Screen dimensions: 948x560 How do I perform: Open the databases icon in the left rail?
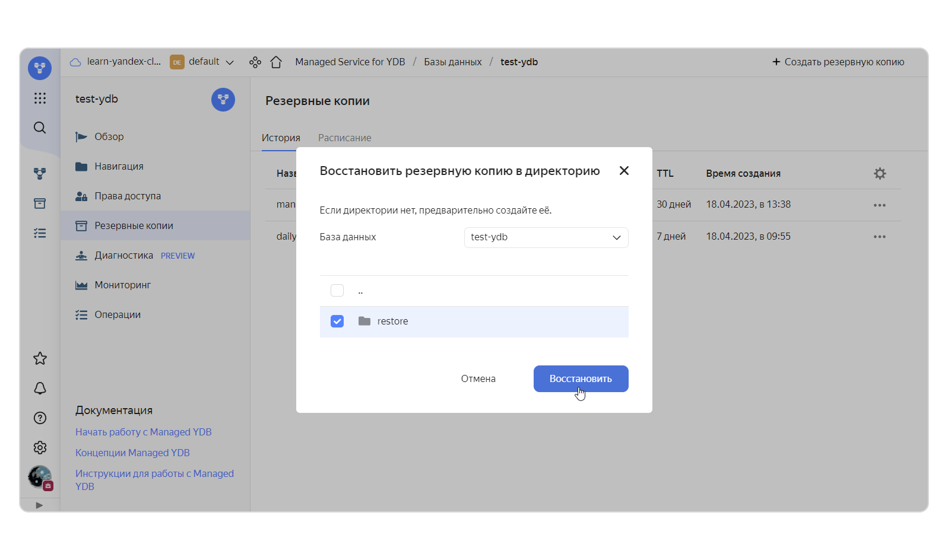pyautogui.click(x=40, y=173)
